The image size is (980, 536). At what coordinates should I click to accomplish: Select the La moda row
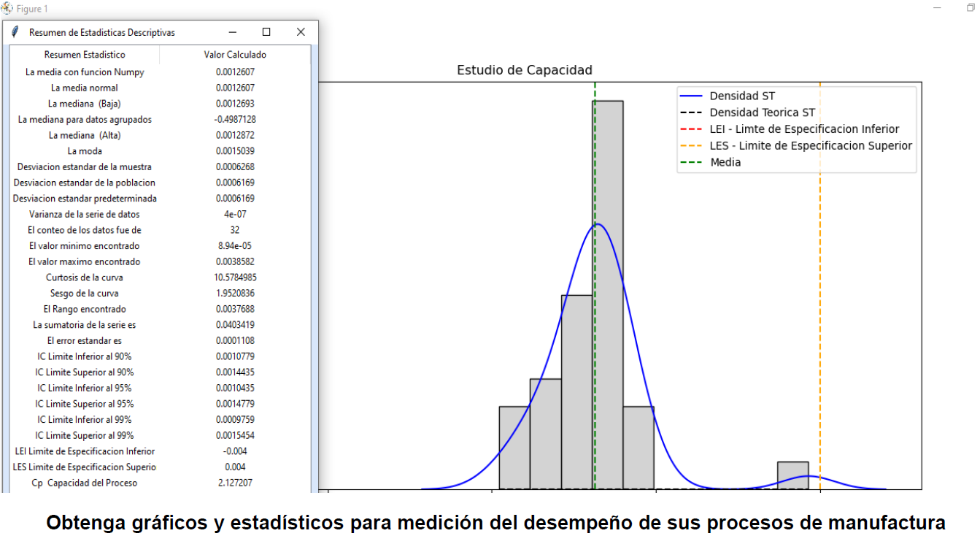pos(85,151)
